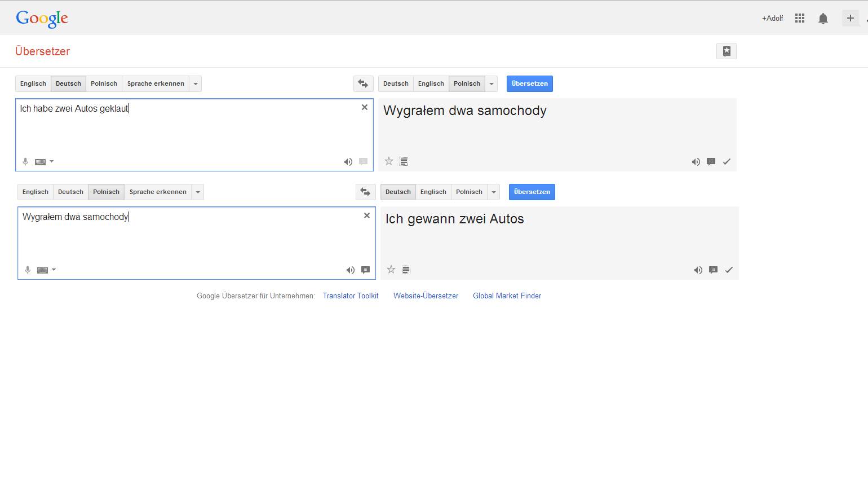This screenshot has width=868, height=498.
Task: Select Polnisch as upper target language
Action: [x=467, y=83]
